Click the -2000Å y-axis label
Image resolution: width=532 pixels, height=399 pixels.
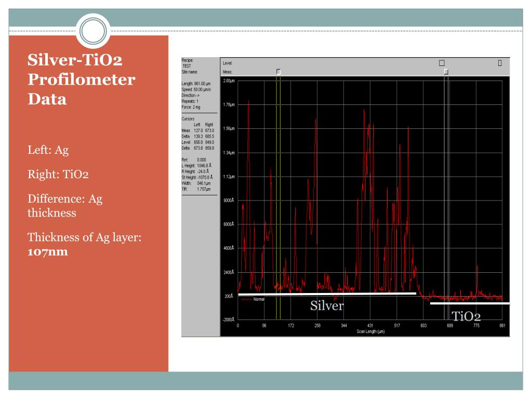pyautogui.click(x=229, y=320)
